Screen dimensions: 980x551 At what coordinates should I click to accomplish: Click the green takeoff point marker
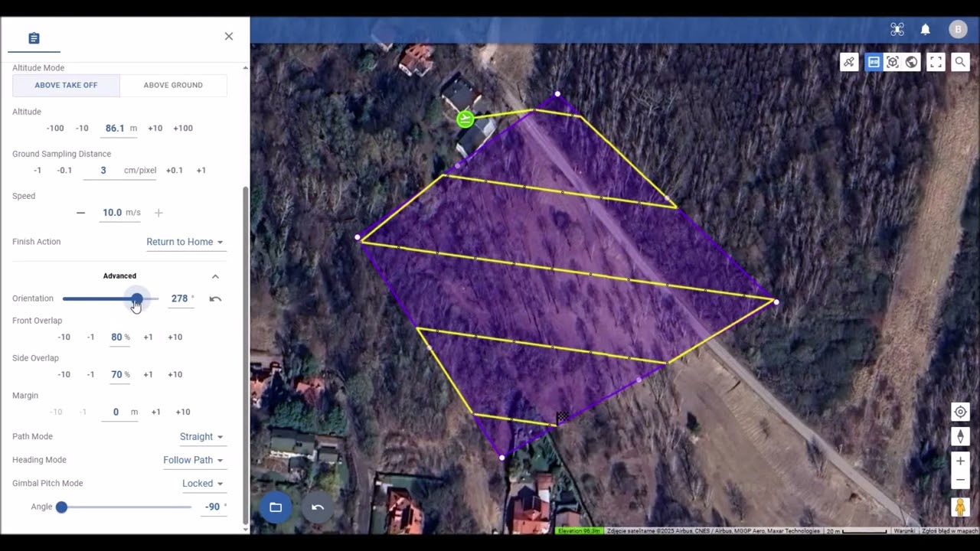pyautogui.click(x=465, y=119)
